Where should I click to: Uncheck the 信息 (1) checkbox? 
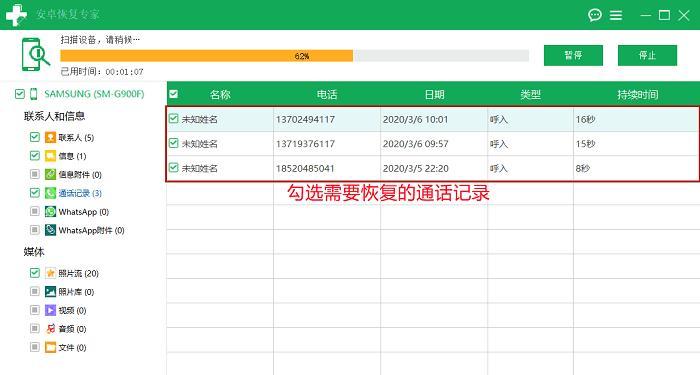[34, 155]
